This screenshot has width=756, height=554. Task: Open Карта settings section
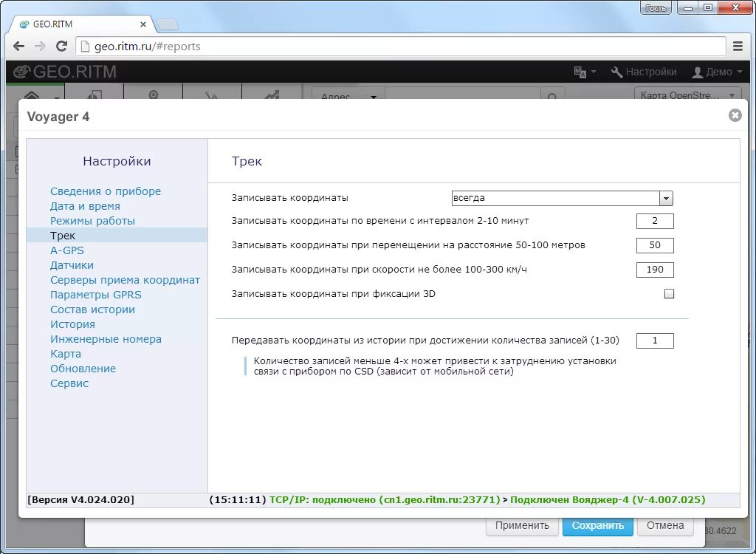(66, 354)
